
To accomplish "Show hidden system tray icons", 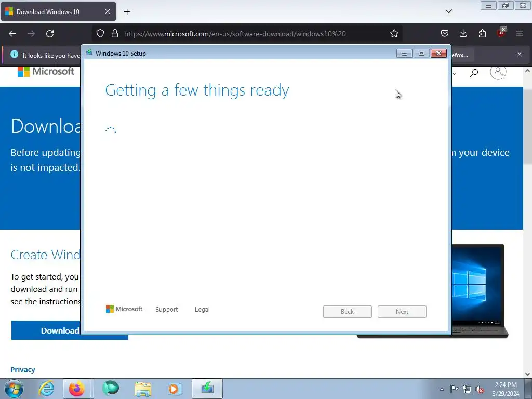I will [442, 389].
